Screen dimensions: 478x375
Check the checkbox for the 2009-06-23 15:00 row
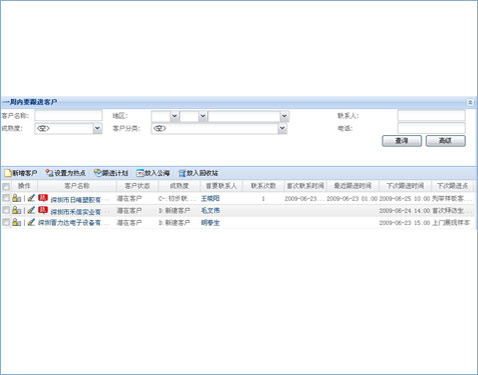click(x=6, y=222)
